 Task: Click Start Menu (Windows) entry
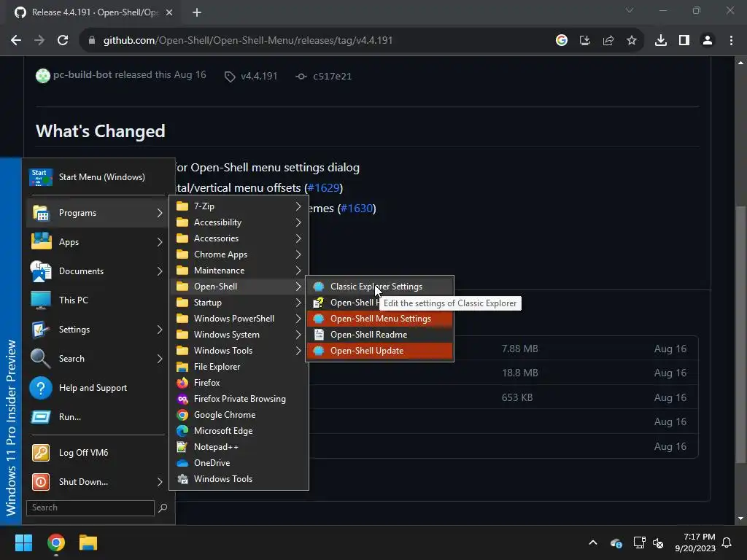pos(98,177)
